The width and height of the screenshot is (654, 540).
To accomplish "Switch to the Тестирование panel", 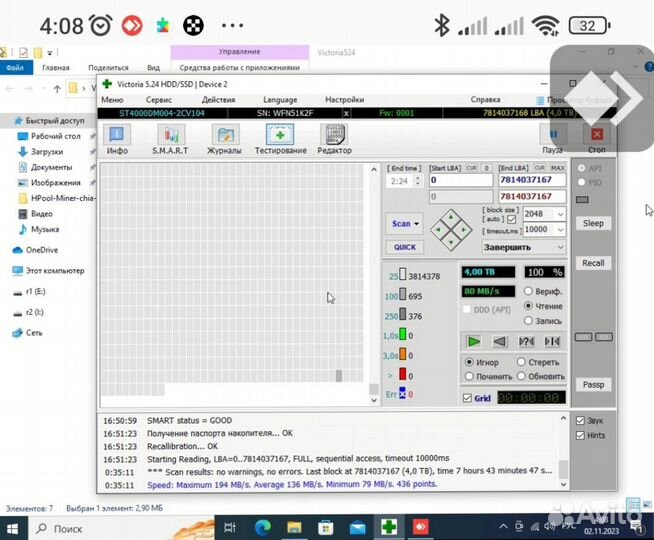I will tap(280, 139).
